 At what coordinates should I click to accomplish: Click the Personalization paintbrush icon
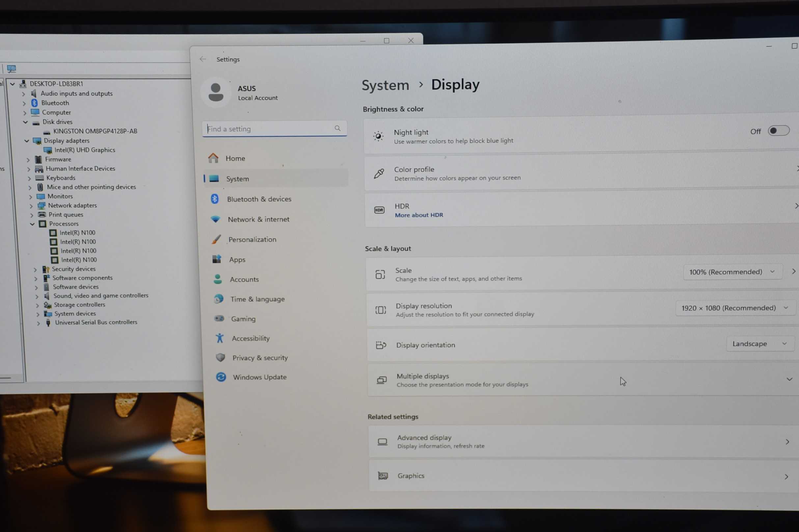216,239
